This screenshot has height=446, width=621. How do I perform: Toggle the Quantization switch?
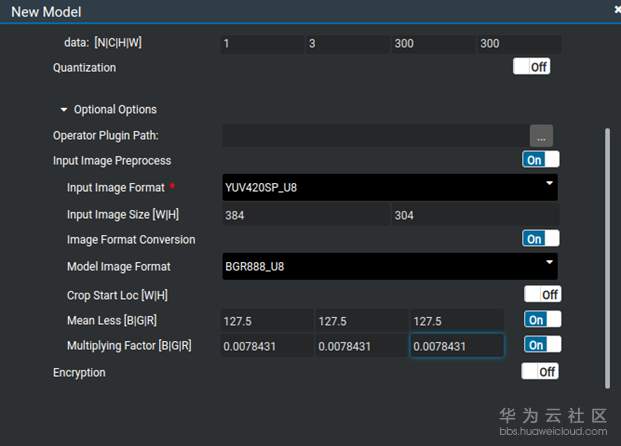point(531,67)
